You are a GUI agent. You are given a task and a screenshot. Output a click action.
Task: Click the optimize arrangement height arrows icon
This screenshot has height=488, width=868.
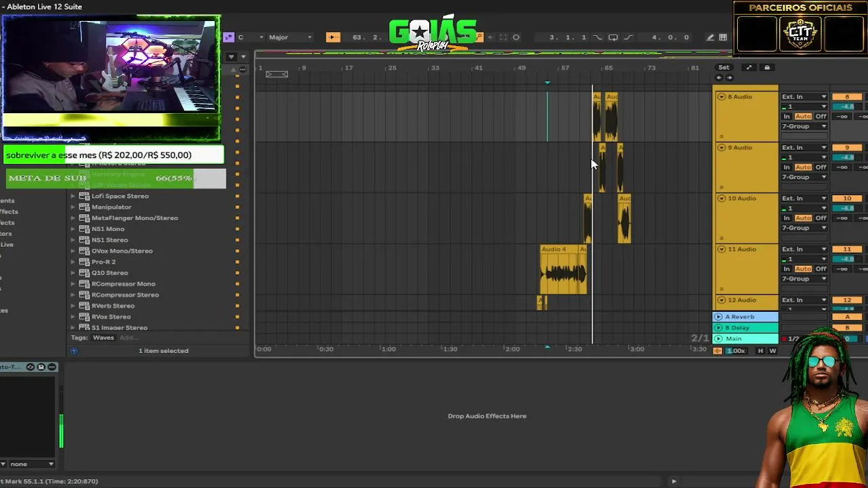point(749,68)
